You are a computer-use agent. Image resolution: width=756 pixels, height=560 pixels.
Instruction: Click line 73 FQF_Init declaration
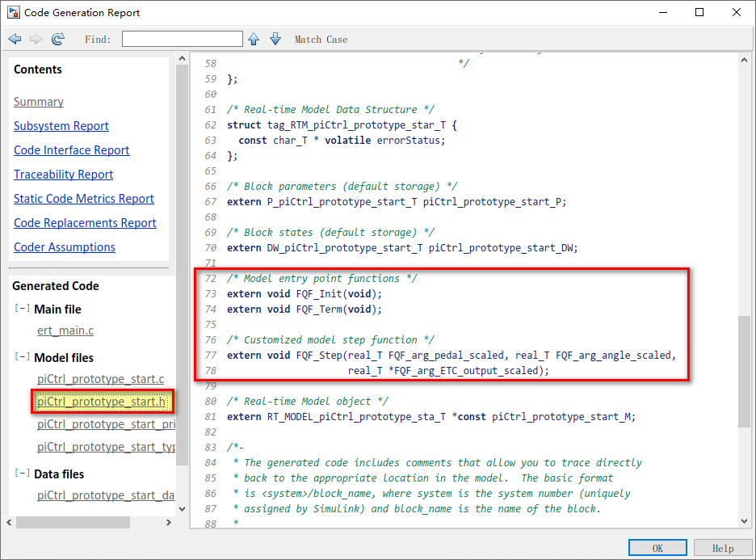pyautogui.click(x=304, y=294)
